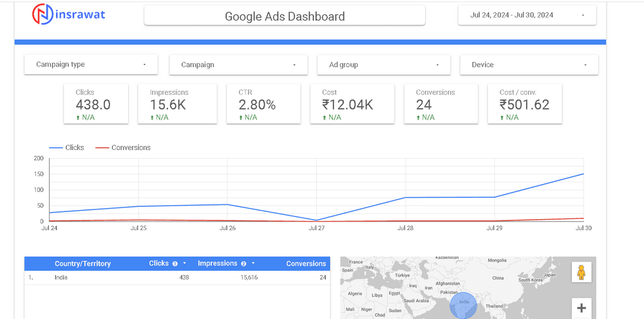The width and height of the screenshot is (644, 319).
Task: Sort table by Conversions column header
Action: tap(306, 264)
